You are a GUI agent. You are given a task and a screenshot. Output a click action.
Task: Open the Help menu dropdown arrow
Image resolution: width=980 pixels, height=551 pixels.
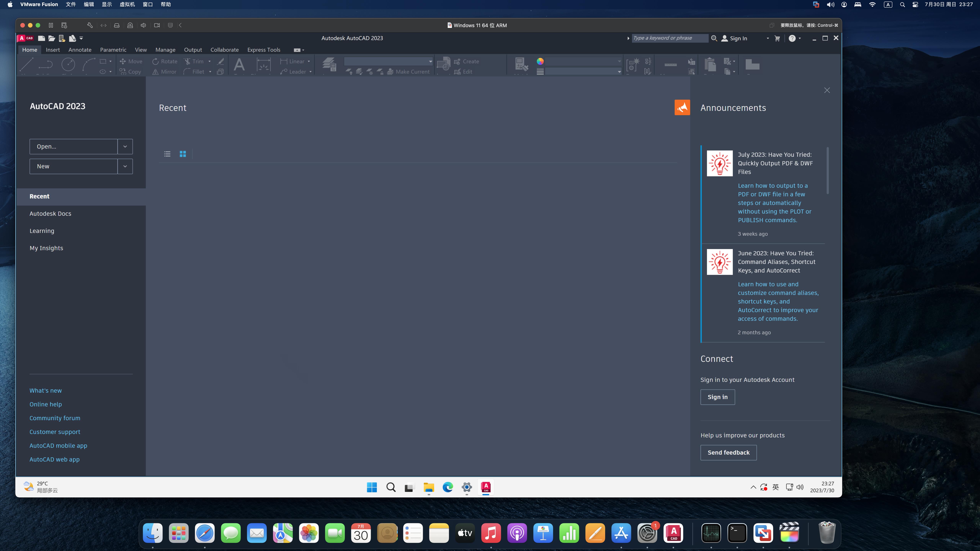[800, 38]
